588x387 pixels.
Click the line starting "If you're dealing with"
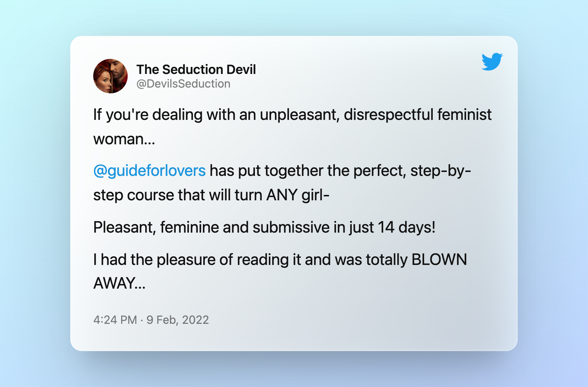pos(215,115)
